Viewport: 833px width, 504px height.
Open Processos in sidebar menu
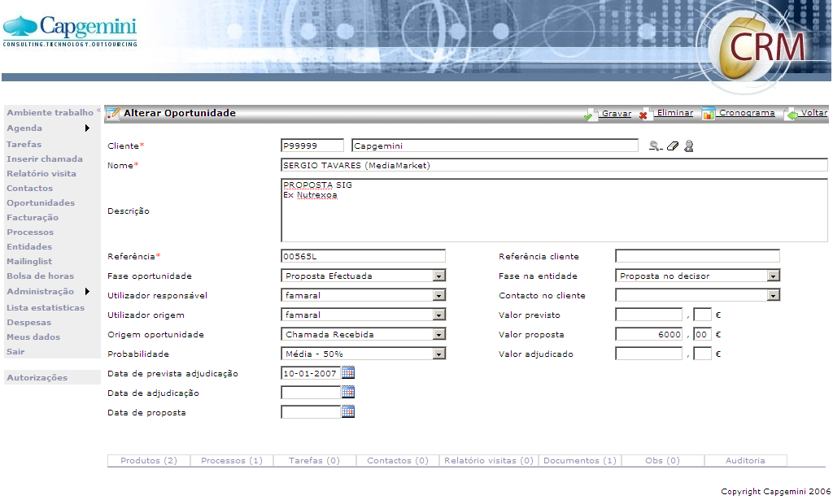click(30, 232)
